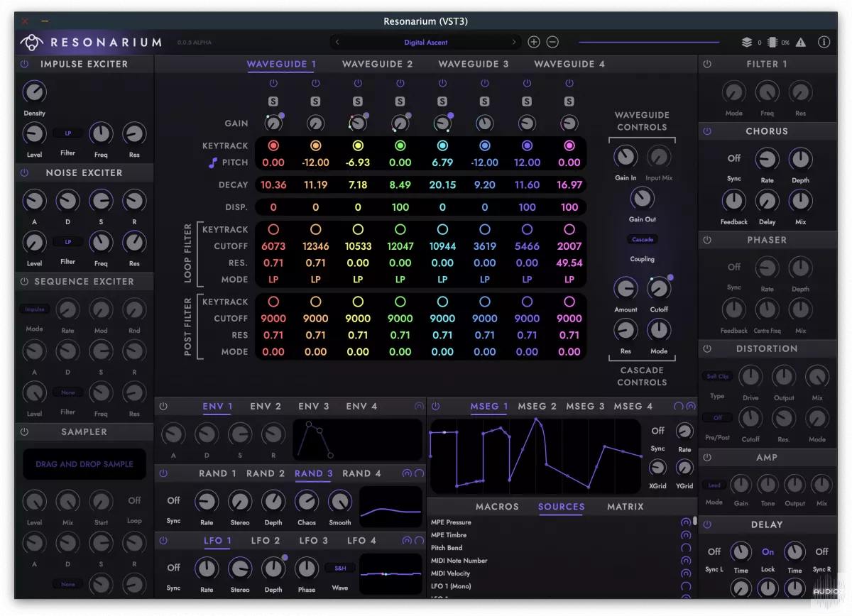Screen dimensions: 852x616
Task: Open Distortion Pre/Post dropdown
Action: tap(717, 418)
